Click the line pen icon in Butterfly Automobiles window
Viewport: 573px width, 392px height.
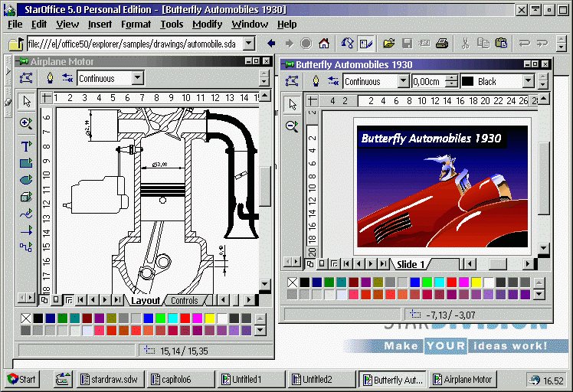coord(316,80)
